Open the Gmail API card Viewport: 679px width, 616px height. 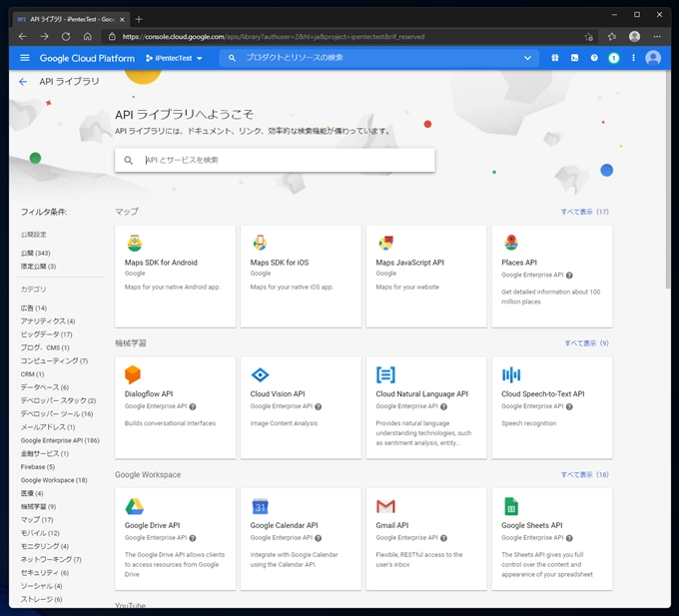426,539
